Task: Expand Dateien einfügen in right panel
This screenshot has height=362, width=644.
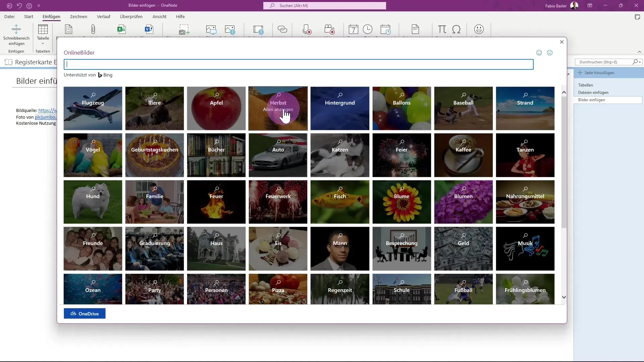Action: (x=593, y=92)
